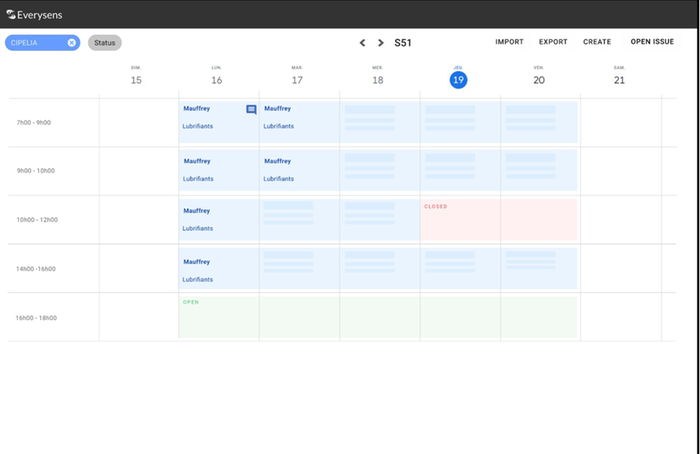Select day 17 in the calendar header

pos(297,80)
